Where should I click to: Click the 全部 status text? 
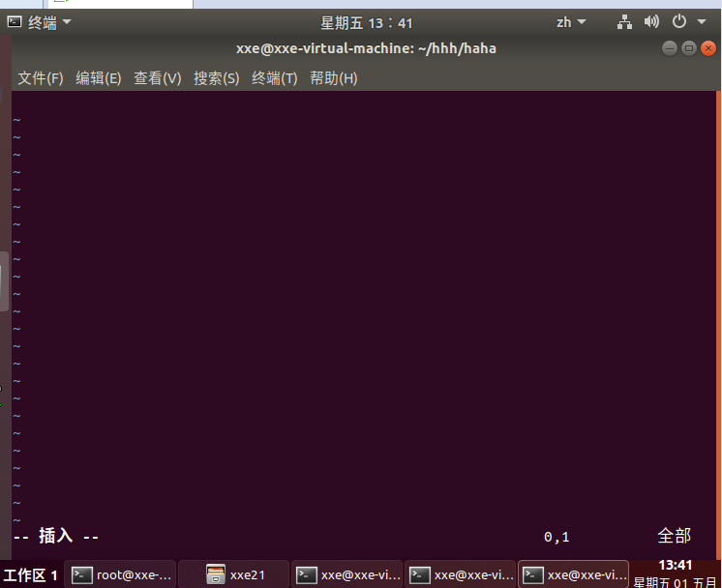pos(675,536)
